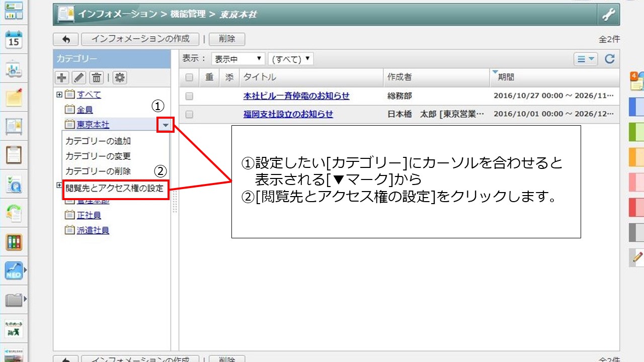Image resolution: width=644 pixels, height=362 pixels.
Task: Click the add category plus icon
Action: pyautogui.click(x=62, y=77)
